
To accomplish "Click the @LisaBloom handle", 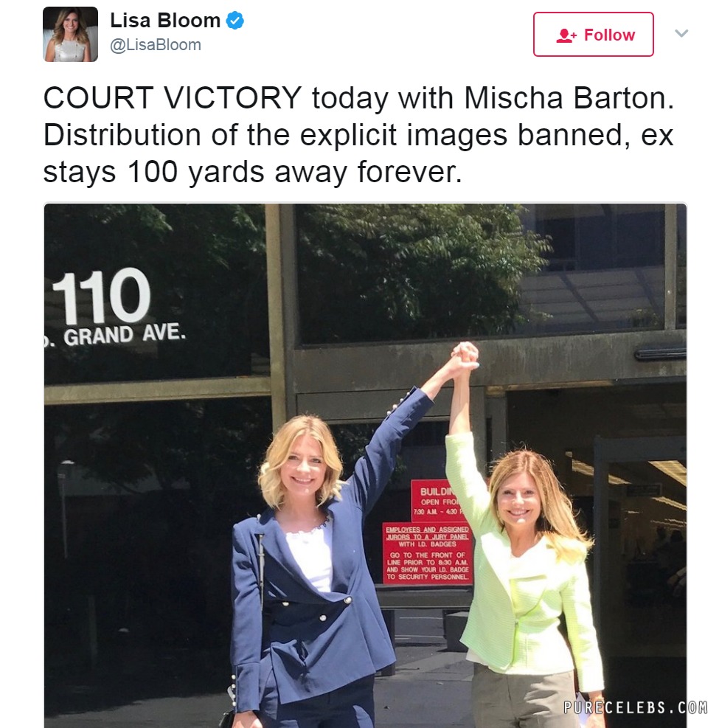I will [x=156, y=45].
